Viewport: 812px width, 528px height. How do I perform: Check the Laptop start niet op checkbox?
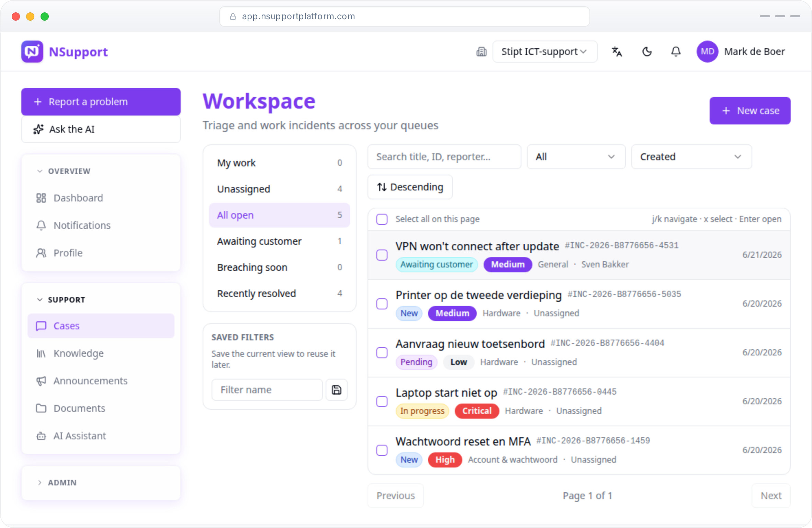click(382, 401)
